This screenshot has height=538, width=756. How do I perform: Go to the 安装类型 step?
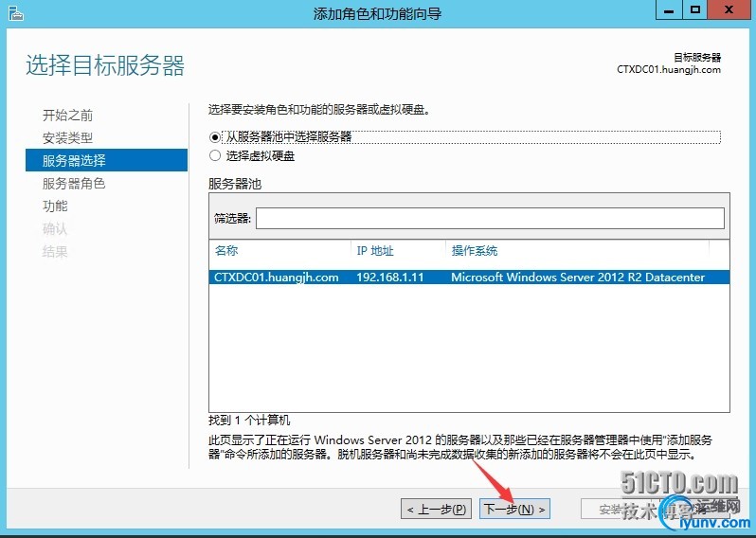coord(67,138)
